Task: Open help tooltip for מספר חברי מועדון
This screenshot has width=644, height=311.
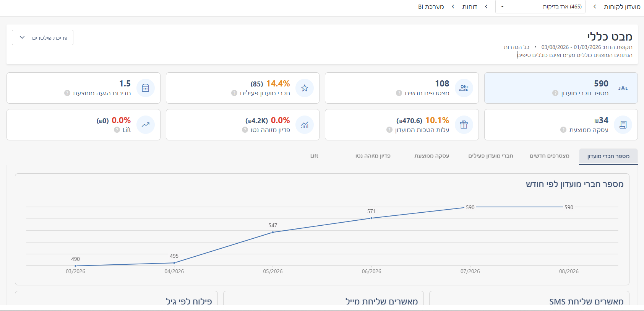Action: [555, 93]
